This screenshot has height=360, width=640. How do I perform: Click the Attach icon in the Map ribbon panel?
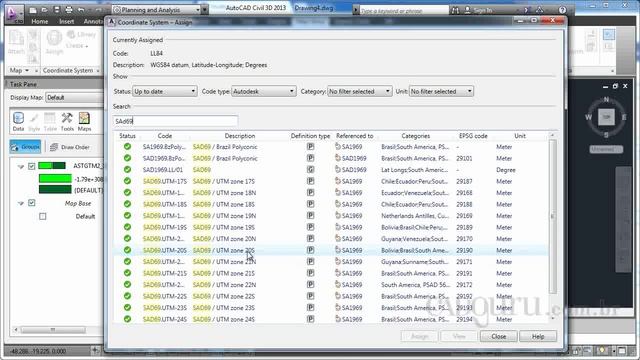[x=16, y=42]
